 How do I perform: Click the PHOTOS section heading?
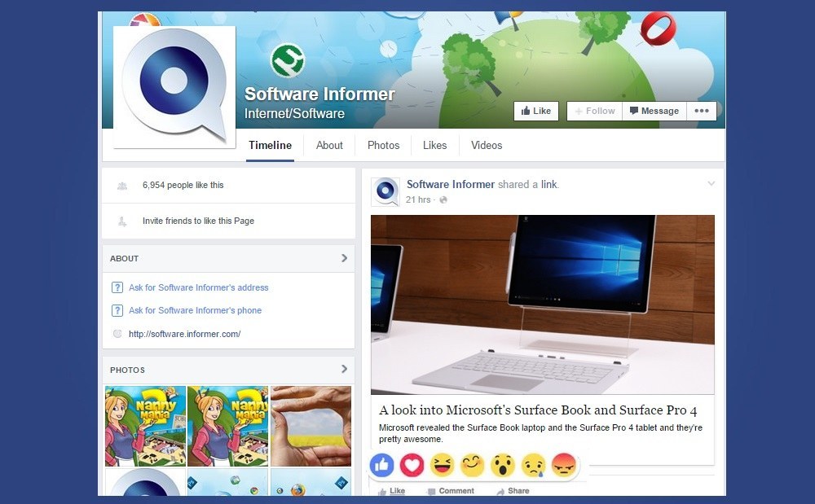(x=127, y=370)
